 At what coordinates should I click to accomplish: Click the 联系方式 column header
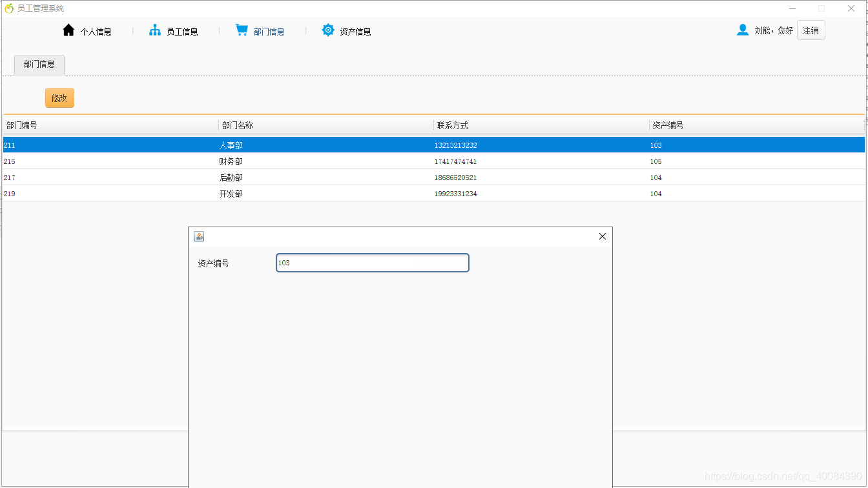(541, 125)
